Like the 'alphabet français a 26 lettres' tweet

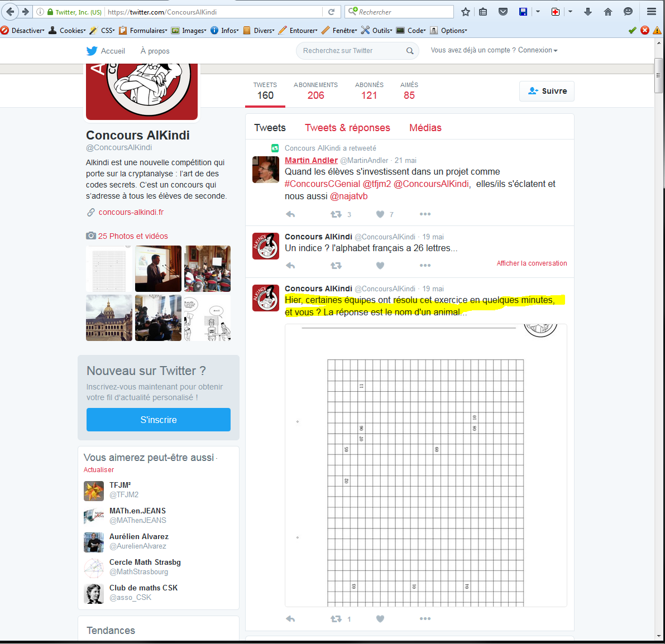pos(380,266)
